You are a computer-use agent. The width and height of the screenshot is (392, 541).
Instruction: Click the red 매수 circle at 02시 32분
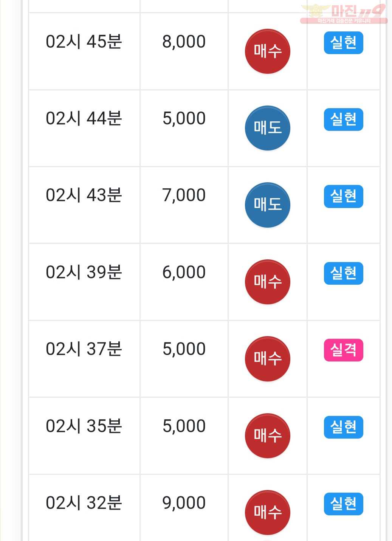(x=268, y=513)
